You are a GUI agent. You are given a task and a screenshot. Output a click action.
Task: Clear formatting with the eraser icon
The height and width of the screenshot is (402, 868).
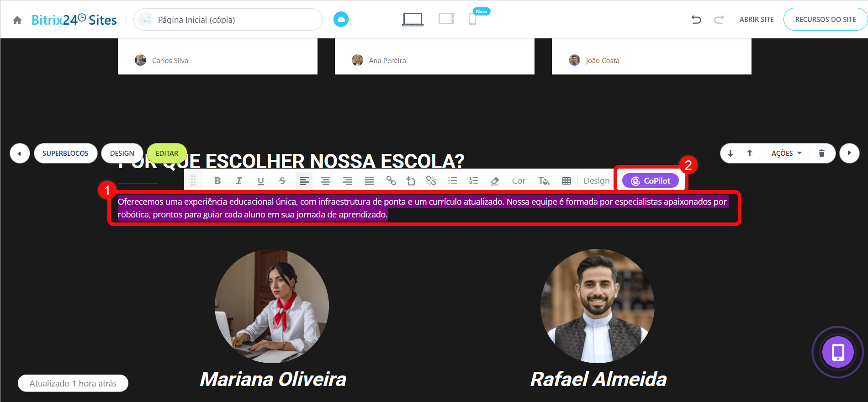pos(494,181)
